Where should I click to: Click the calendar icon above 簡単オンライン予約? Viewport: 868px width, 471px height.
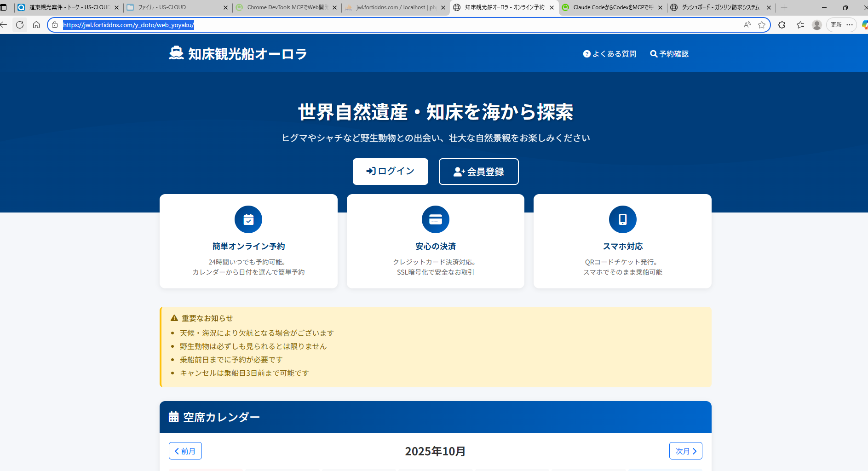click(248, 219)
